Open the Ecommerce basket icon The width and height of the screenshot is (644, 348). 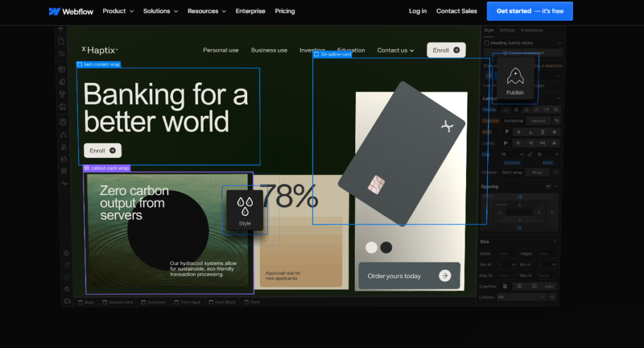(64, 159)
